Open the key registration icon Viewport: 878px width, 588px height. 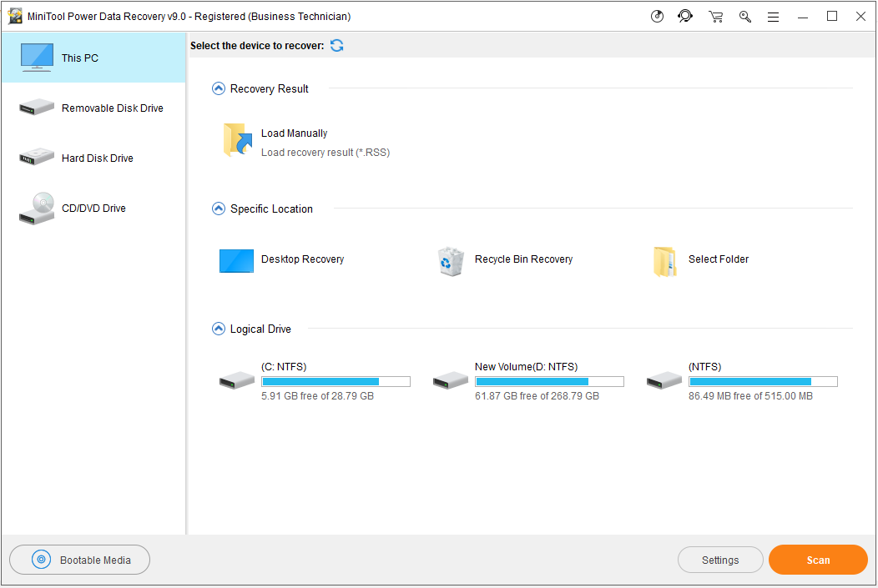coord(744,16)
